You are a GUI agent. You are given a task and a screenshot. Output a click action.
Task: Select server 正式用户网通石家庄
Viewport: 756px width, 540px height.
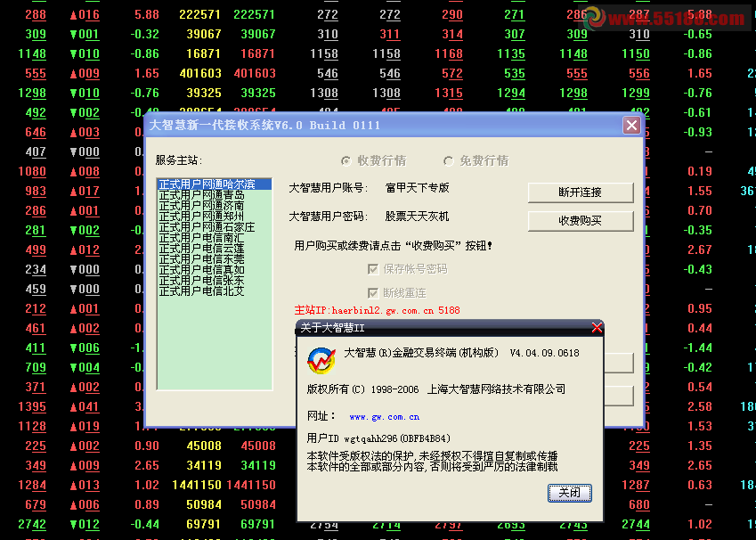pyautogui.click(x=215, y=227)
